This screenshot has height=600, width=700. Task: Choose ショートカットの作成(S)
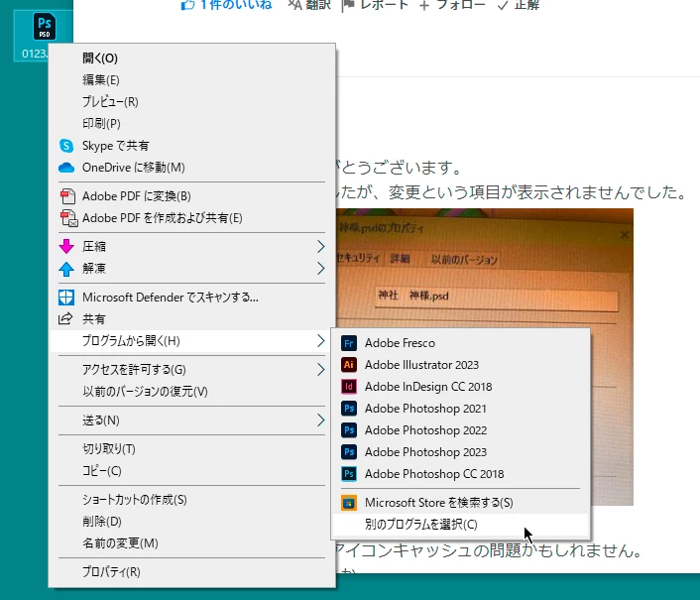pos(191,500)
